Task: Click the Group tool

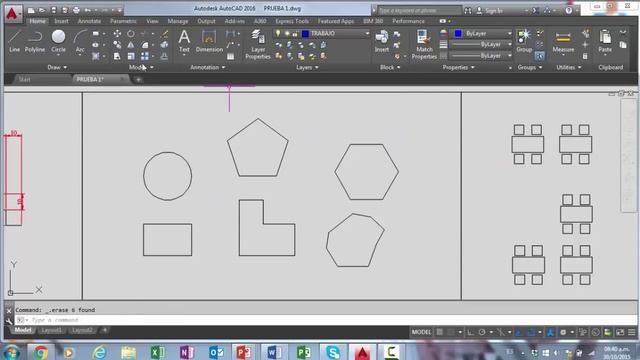Action: pyautogui.click(x=524, y=41)
